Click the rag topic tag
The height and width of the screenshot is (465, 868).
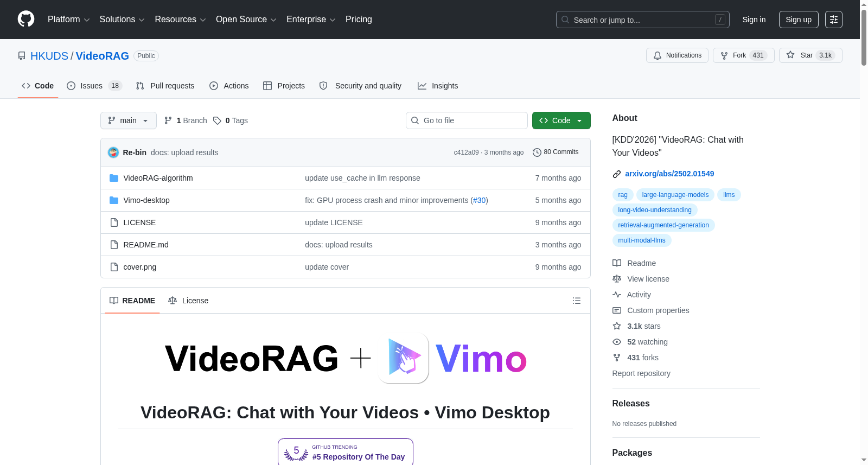(623, 195)
